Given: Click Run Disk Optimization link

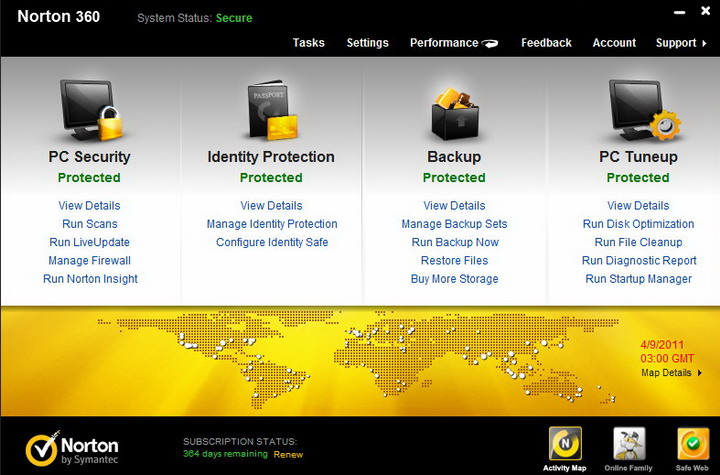Looking at the screenshot, I should (x=638, y=224).
